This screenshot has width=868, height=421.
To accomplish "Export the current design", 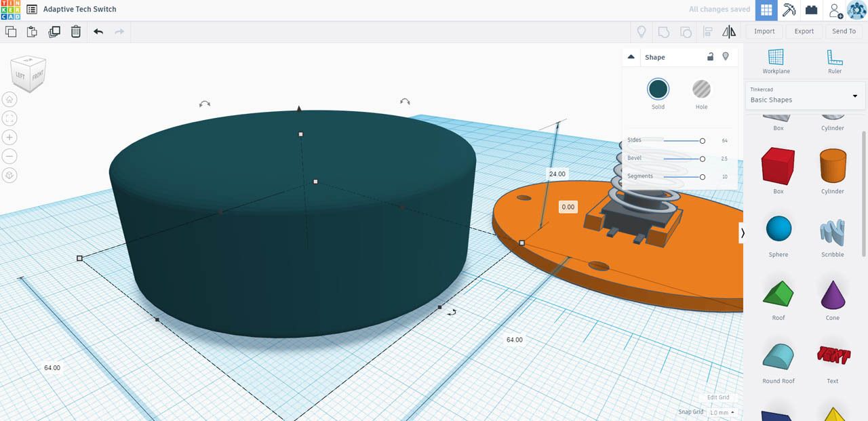I will (x=804, y=31).
